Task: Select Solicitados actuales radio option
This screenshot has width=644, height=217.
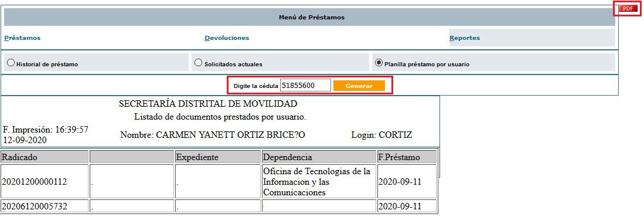Action: click(199, 63)
